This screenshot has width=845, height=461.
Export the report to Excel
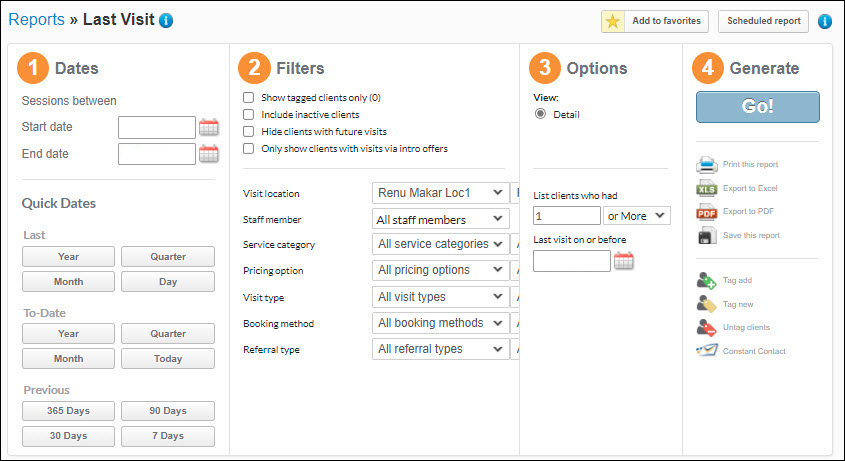707,188
